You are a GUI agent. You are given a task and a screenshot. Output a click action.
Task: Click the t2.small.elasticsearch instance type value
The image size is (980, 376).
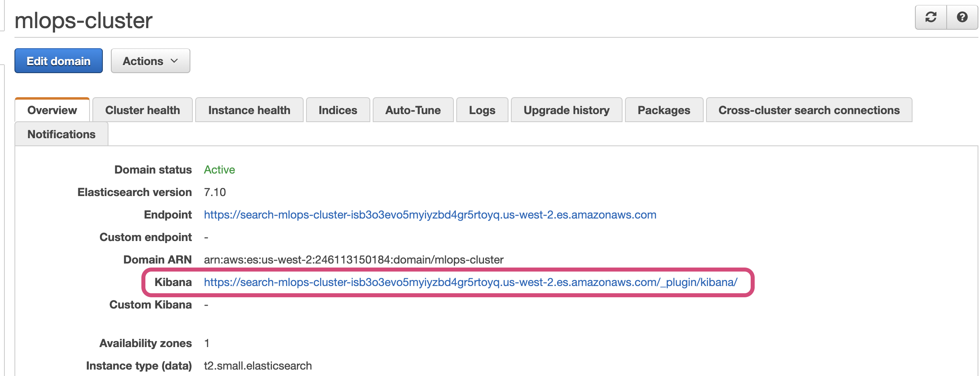[x=258, y=366]
